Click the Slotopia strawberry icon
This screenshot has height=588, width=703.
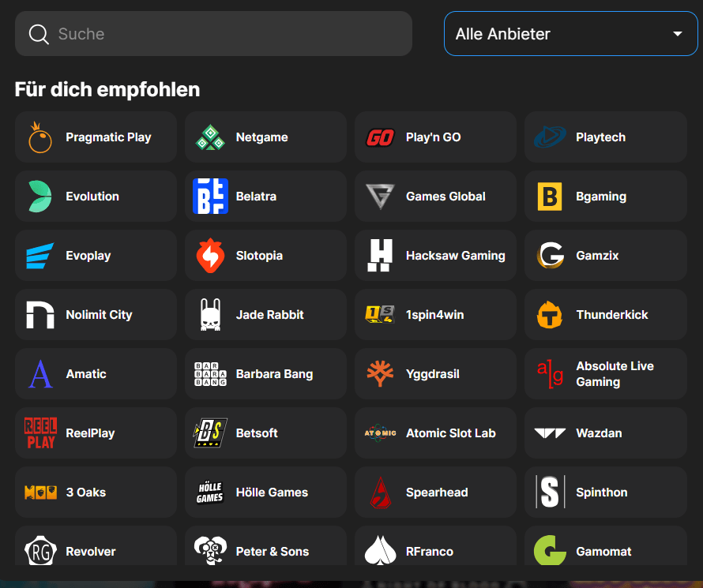pyautogui.click(x=210, y=255)
